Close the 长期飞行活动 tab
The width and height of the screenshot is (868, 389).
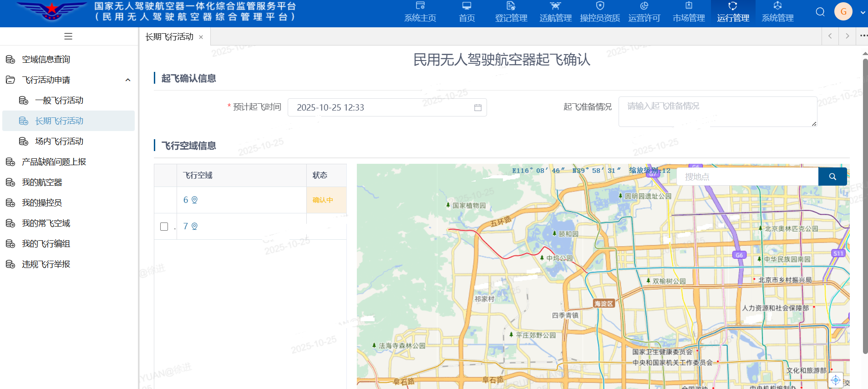point(201,37)
